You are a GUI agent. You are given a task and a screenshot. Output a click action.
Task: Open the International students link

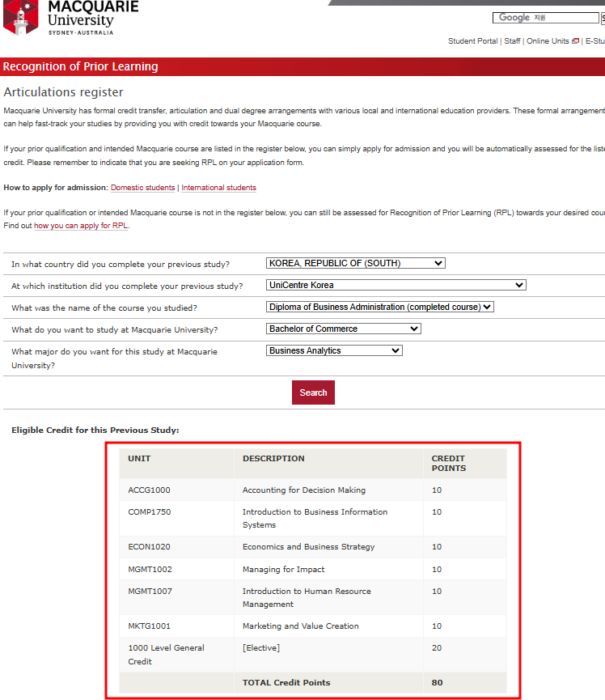pos(218,188)
